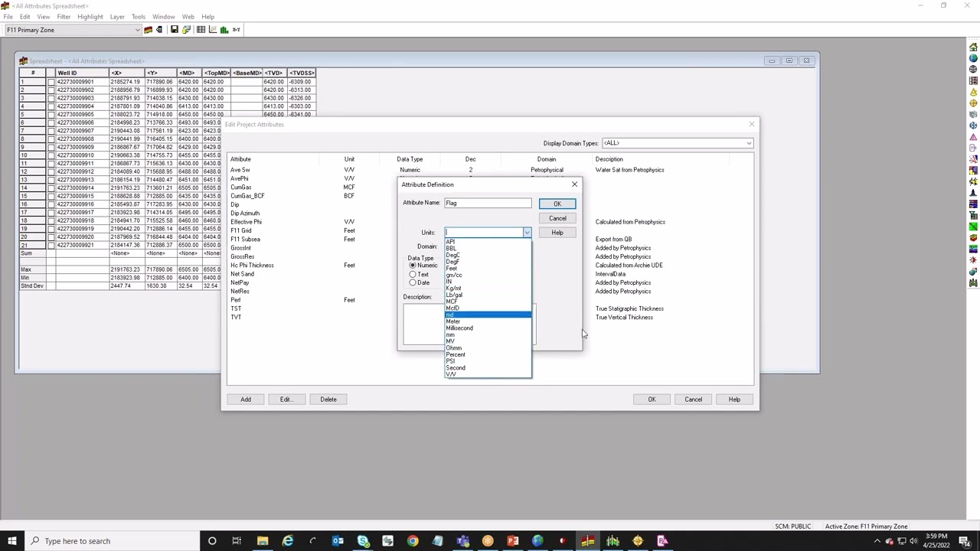Select the Effective Phi attribute row
This screenshot has height=551, width=980.
[x=246, y=222]
